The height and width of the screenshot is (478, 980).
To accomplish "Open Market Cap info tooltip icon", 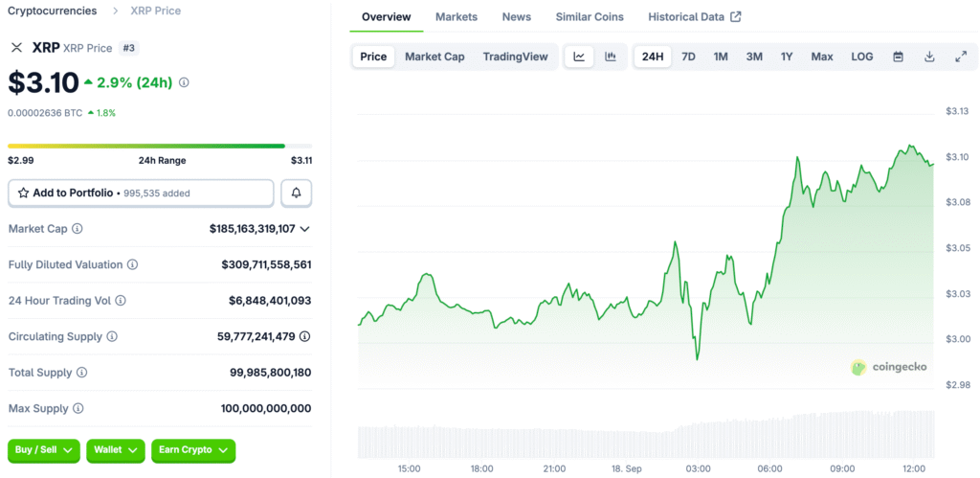I will point(77,229).
